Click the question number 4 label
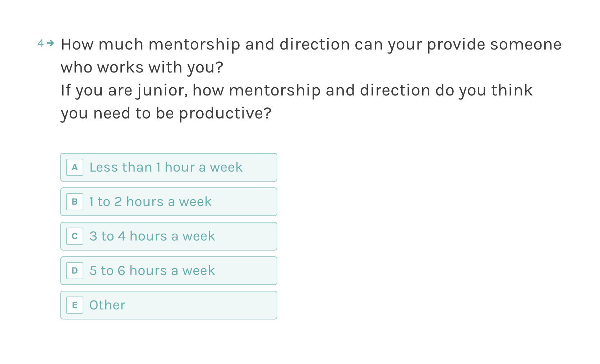This screenshot has height=364, width=600. (41, 43)
